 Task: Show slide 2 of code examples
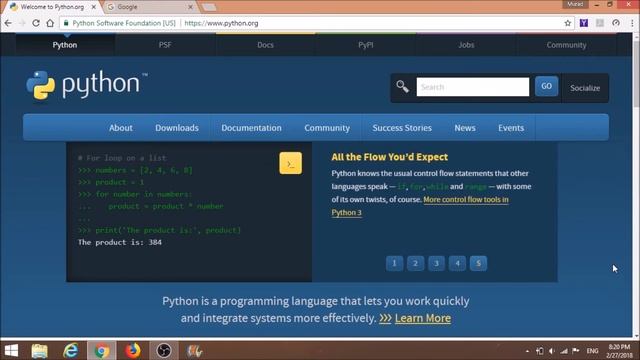[416, 263]
